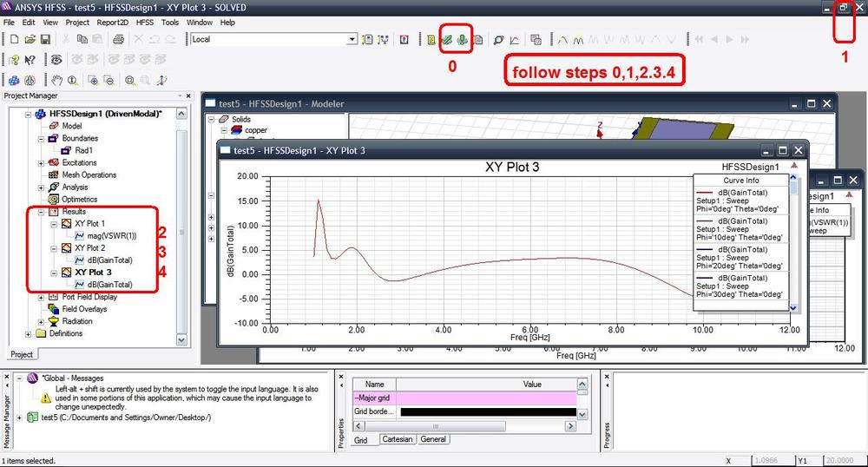Click the Validate green checkmark icon

pyautogui.click(x=447, y=40)
